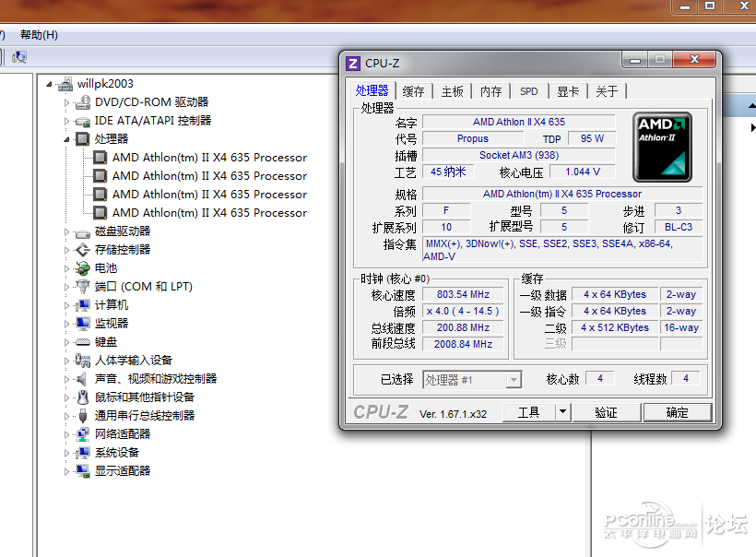The height and width of the screenshot is (557, 756).
Task: Open the 工具 button dropdown arrow
Action: pyautogui.click(x=562, y=412)
